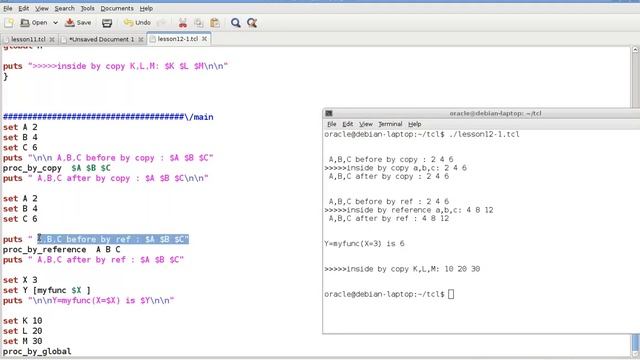Click the highlighted 'A,B,C before by ref' text
The width and height of the screenshot is (640, 360).
click(x=113, y=239)
